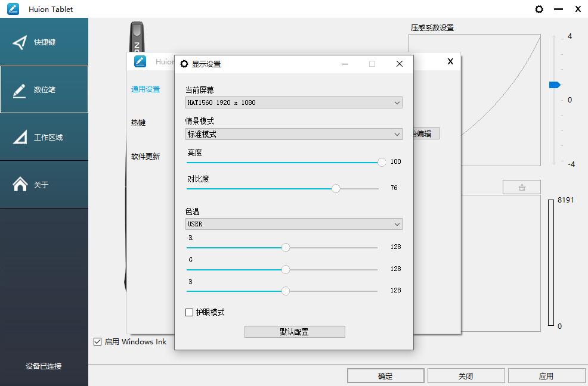Toggle the 启用 Windows Ink checkbox
Screen dimensions: 588x386
(97, 342)
